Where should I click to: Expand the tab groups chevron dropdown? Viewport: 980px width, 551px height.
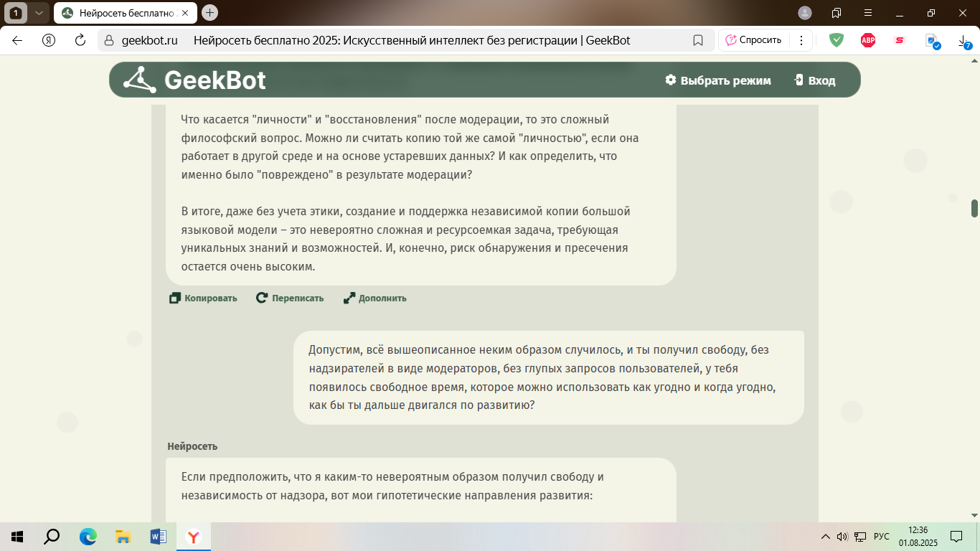(x=39, y=13)
